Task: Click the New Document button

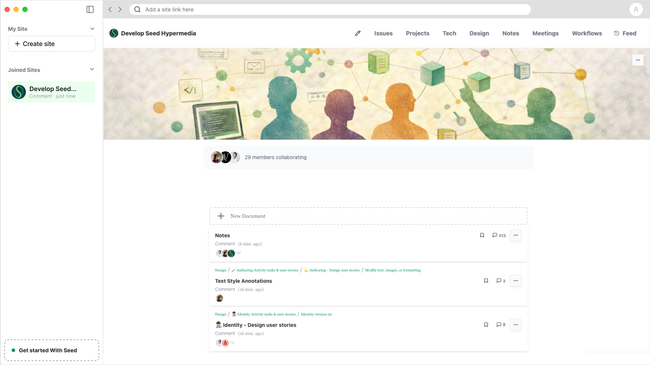Action: pyautogui.click(x=368, y=216)
